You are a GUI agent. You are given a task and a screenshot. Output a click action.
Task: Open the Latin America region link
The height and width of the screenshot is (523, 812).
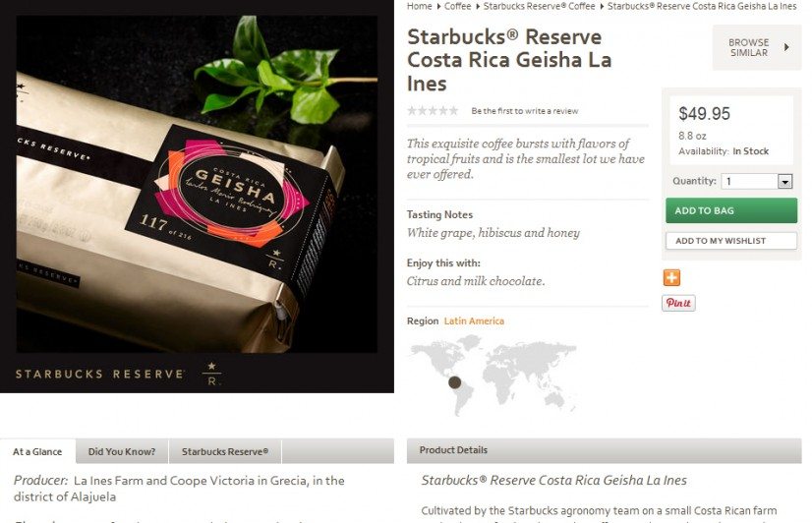tap(474, 321)
